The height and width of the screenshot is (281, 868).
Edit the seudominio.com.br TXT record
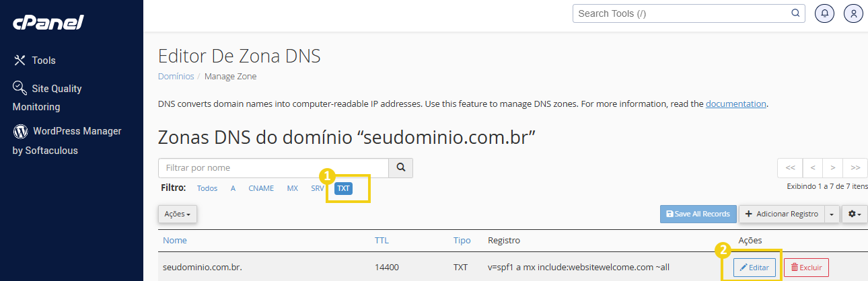[x=754, y=268]
